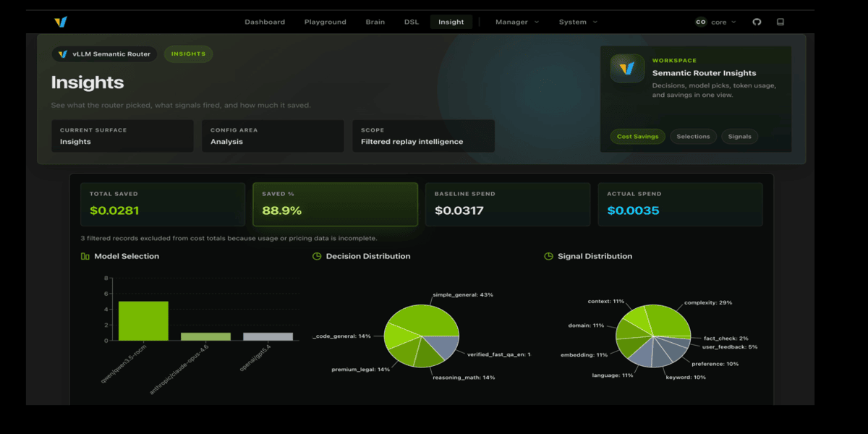
Task: Click the "premium_legal: 14%" label
Action: pyautogui.click(x=360, y=369)
